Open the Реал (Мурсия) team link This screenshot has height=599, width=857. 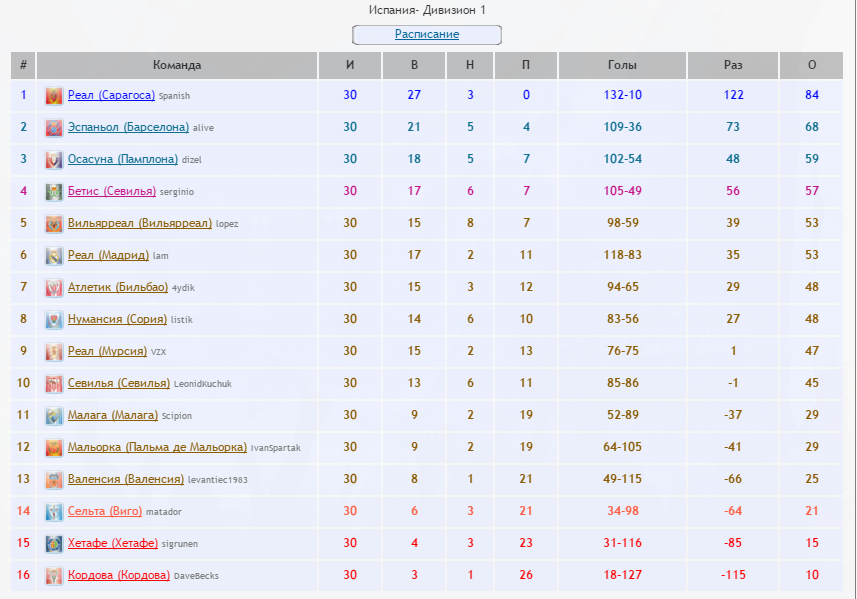point(107,351)
